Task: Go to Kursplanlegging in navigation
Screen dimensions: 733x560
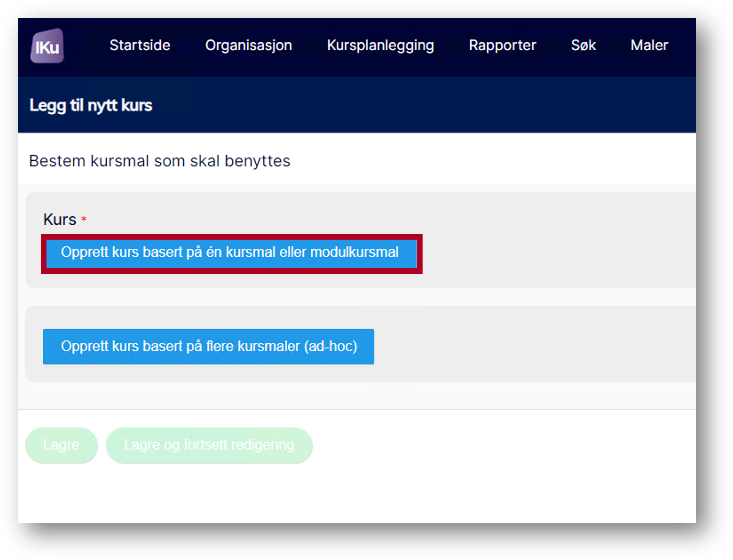Action: coord(380,45)
